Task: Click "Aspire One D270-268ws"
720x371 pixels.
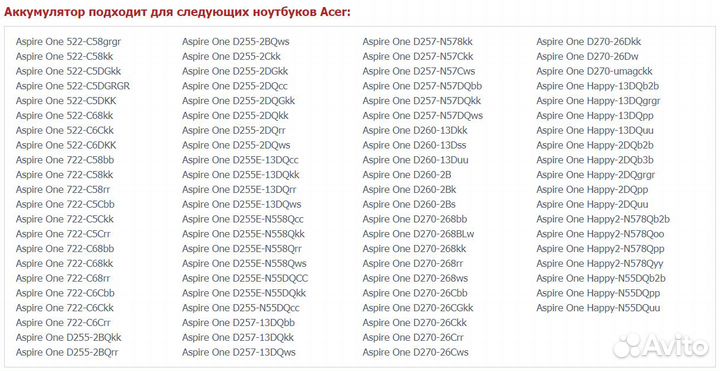Action: [416, 278]
